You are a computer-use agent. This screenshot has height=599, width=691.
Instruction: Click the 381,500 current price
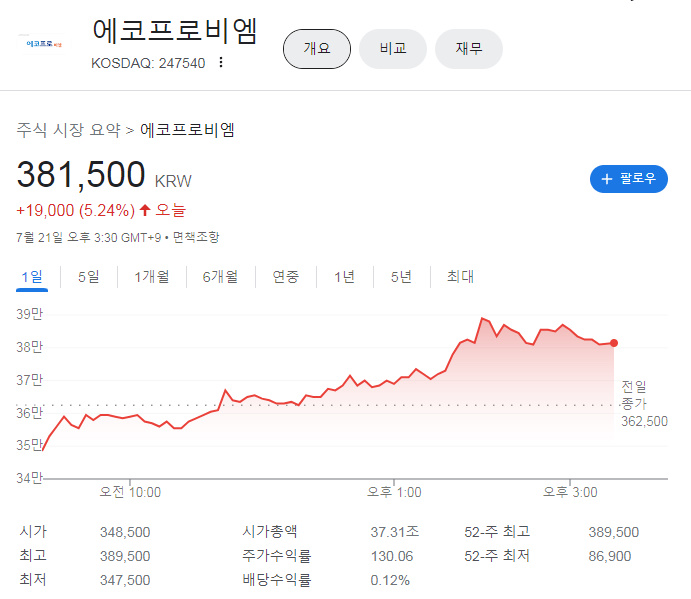click(x=81, y=175)
